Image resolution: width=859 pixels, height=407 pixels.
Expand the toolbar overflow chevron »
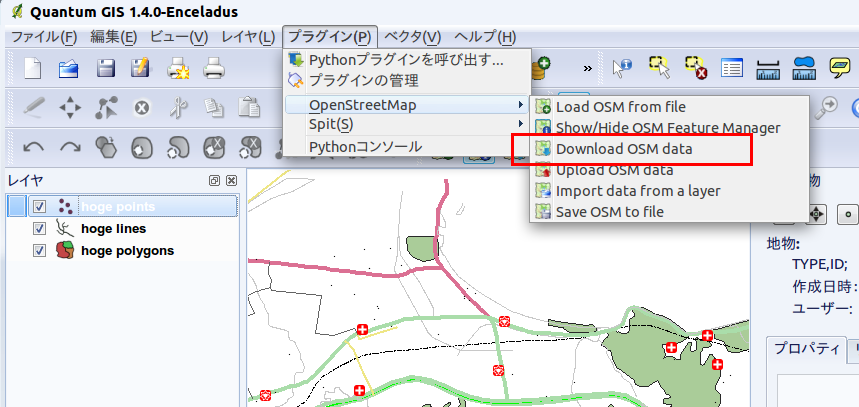[x=587, y=68]
